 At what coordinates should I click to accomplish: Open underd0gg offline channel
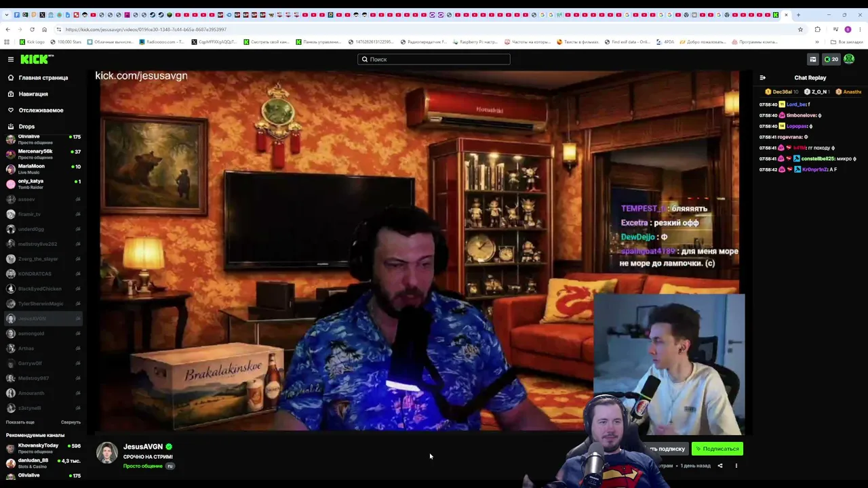[43, 229]
